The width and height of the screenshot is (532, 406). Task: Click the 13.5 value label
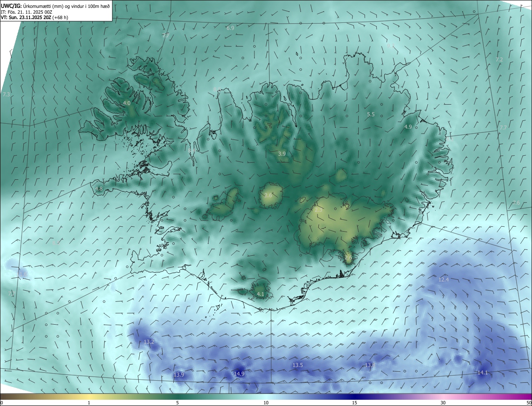click(298, 365)
